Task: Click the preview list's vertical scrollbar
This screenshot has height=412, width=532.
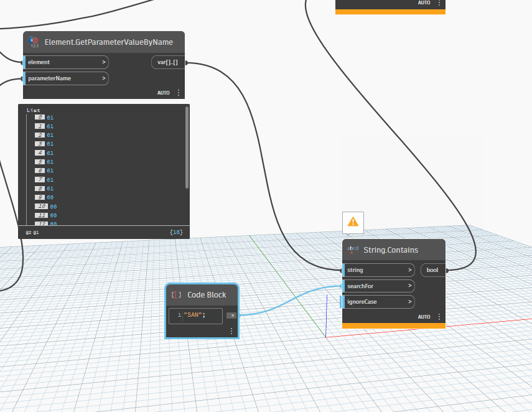Action: pos(187,147)
